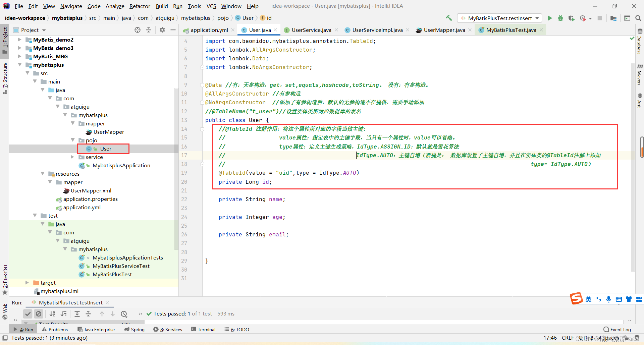Click the green Run button in the toolbar
This screenshot has height=345, width=644.
[x=550, y=18]
